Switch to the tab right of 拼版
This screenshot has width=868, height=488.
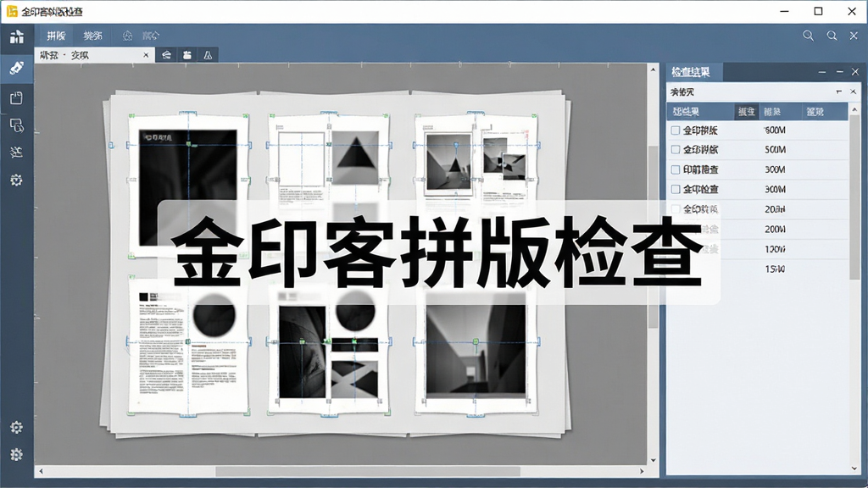click(92, 36)
